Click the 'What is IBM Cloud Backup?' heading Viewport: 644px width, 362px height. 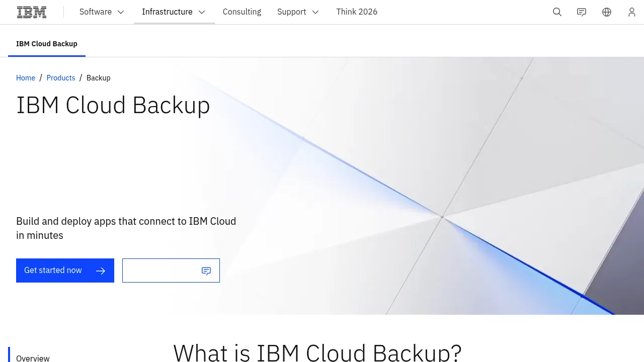317,352
